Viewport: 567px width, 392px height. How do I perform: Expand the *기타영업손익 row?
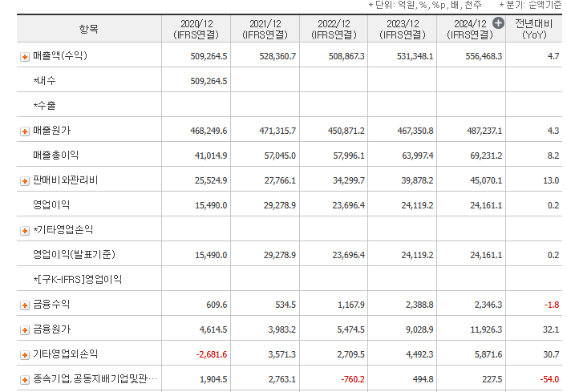coord(25,231)
